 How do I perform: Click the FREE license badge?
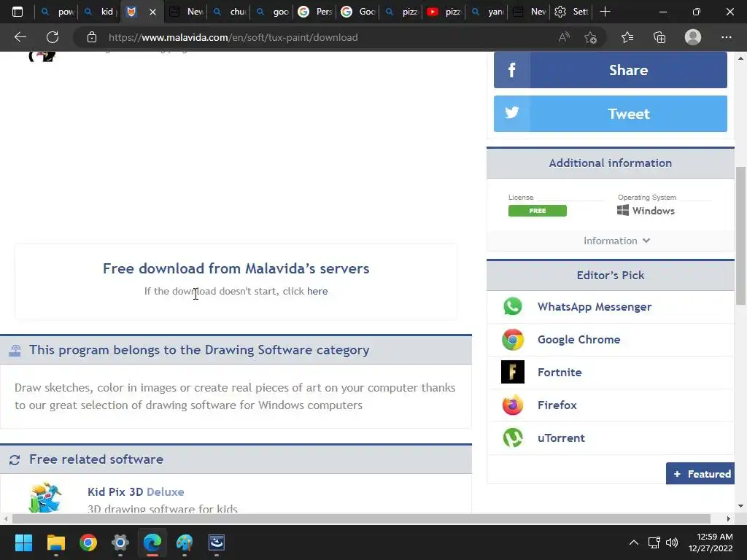[x=538, y=211]
